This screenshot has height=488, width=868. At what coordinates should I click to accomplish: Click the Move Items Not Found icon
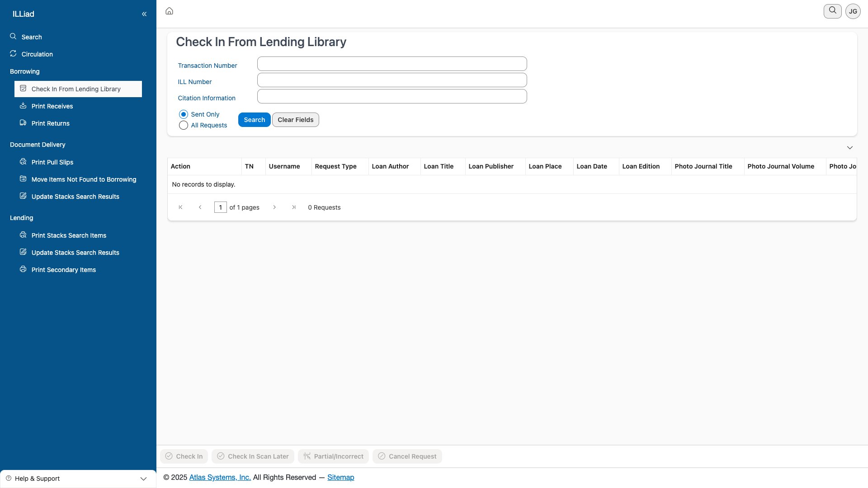23,179
